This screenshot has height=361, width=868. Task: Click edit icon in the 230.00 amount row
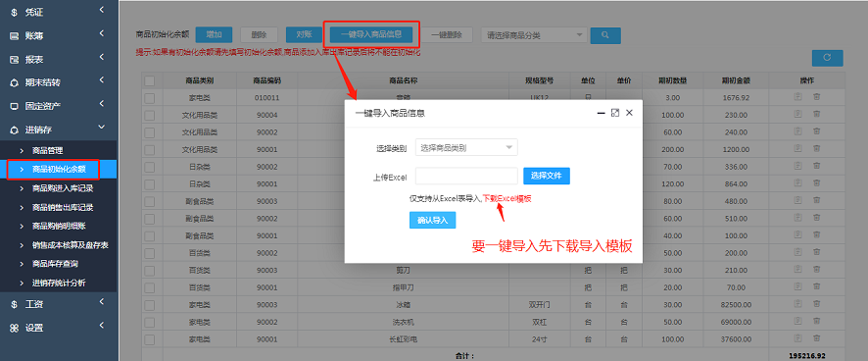[797, 114]
